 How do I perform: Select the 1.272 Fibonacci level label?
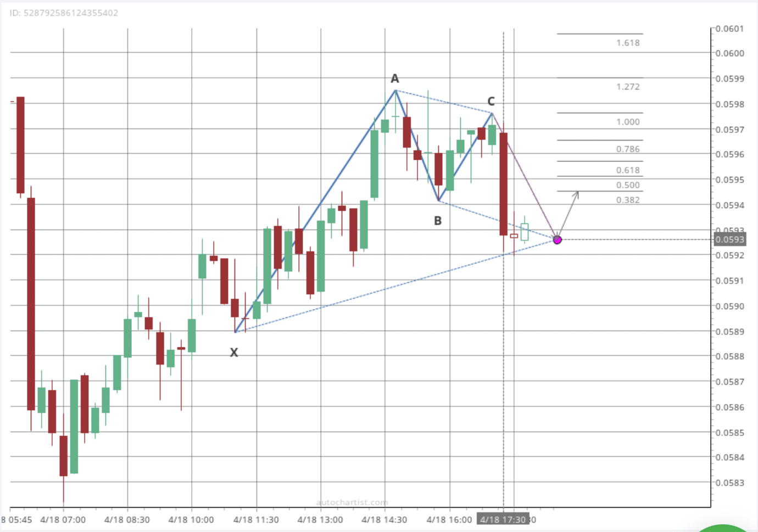[628, 87]
